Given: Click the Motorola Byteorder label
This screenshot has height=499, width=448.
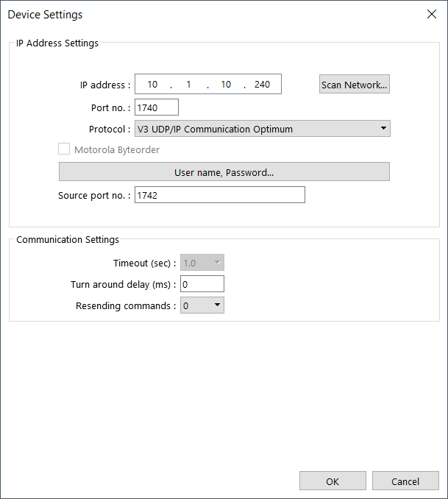Looking at the screenshot, I should 117,149.
